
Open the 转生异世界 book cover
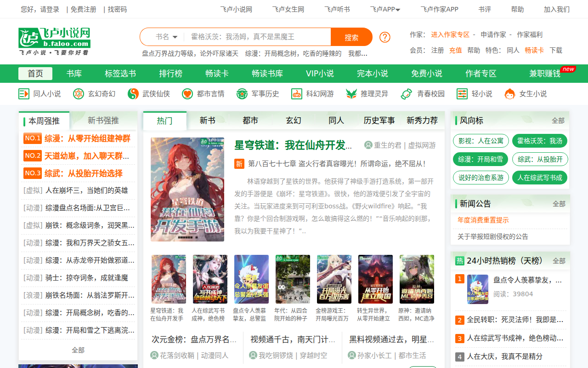pyautogui.click(x=375, y=279)
